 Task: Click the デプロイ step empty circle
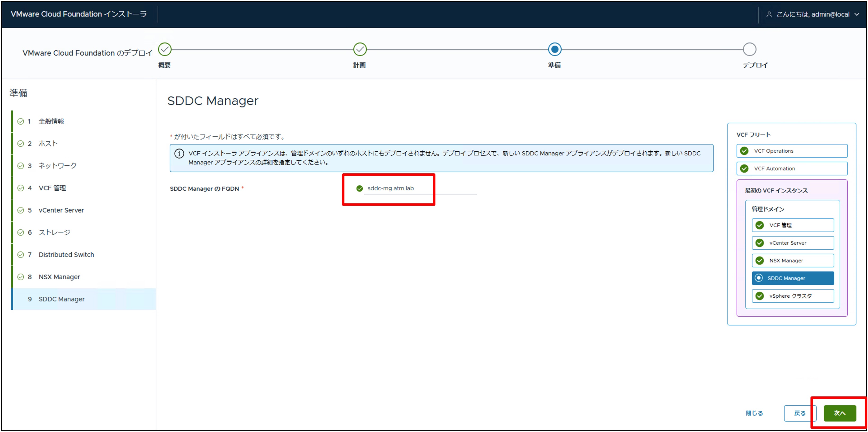pos(749,49)
